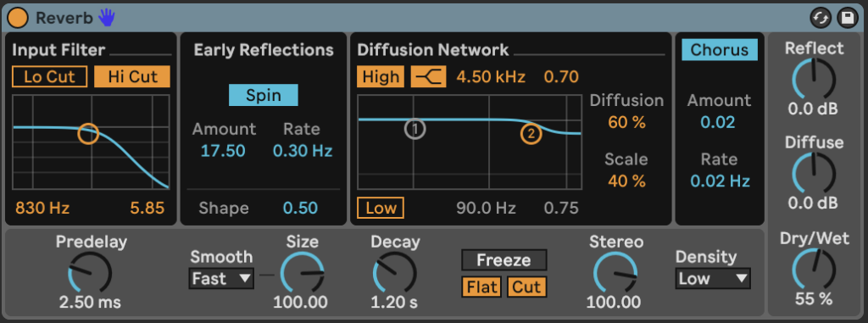This screenshot has width=868, height=323.
Task: Click the 0.75 low filter gain value
Action: click(561, 209)
